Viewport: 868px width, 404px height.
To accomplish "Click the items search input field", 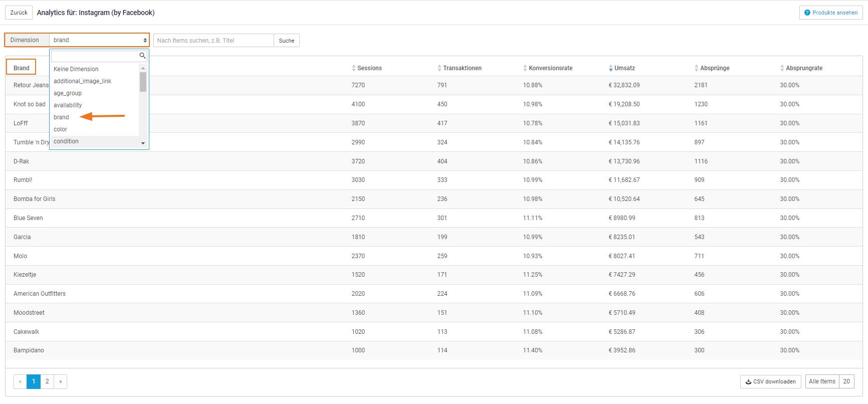I will pos(213,41).
